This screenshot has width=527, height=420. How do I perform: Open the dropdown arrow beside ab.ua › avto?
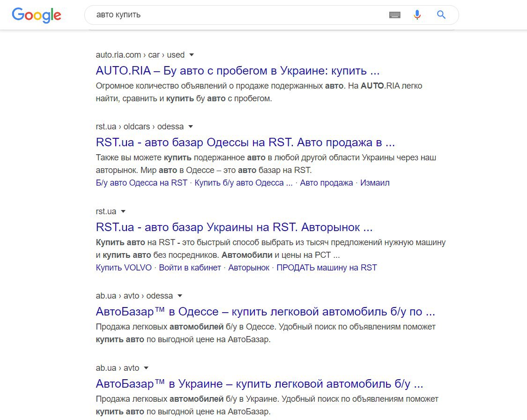click(x=146, y=368)
